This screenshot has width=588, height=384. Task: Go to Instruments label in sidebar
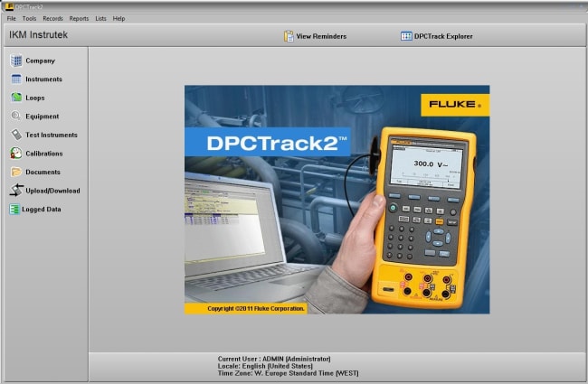tap(44, 79)
